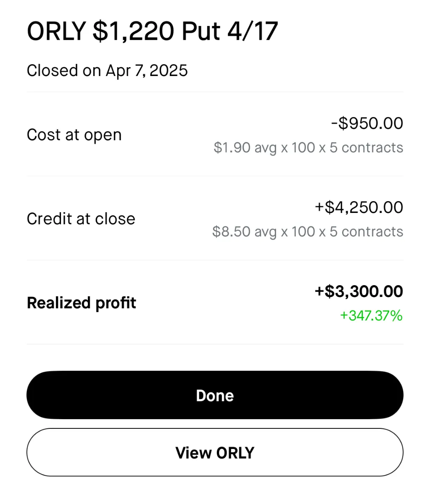The image size is (430, 504).
Task: Tap the Apr 7, 2025 close date
Action: click(147, 70)
